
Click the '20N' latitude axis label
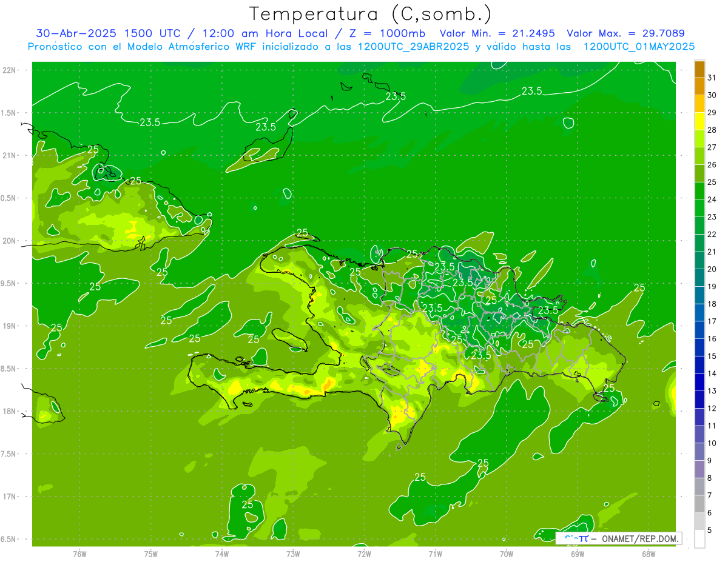tap(10, 241)
